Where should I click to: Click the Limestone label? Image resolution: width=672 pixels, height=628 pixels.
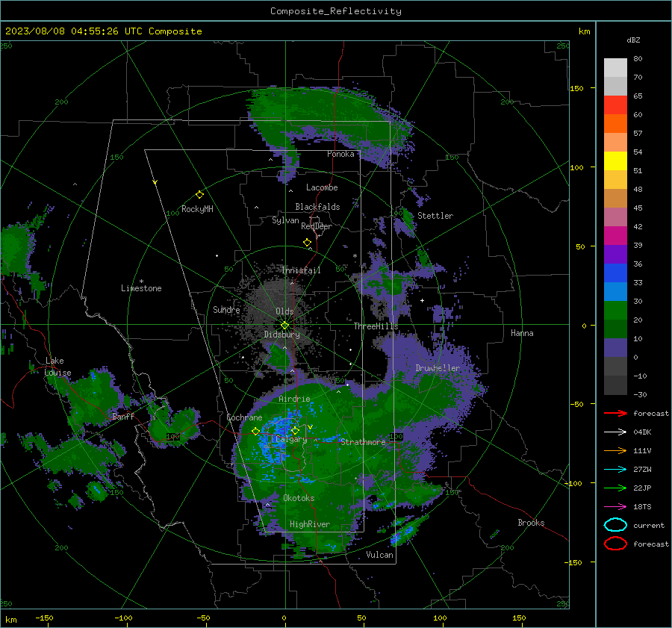pyautogui.click(x=141, y=288)
